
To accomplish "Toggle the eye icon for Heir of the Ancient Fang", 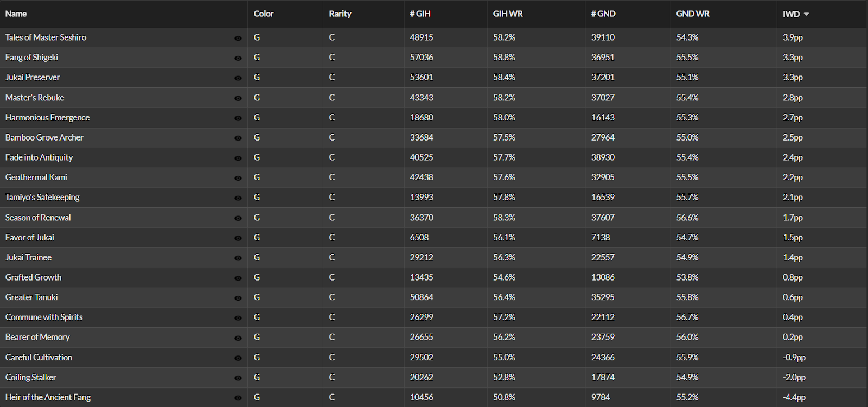I will coord(238,398).
